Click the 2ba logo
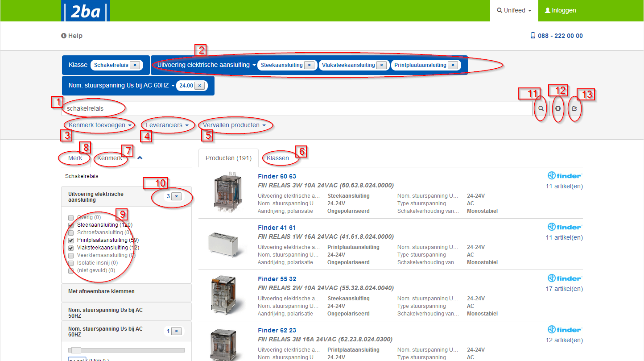This screenshot has width=644, height=361. (86, 11)
